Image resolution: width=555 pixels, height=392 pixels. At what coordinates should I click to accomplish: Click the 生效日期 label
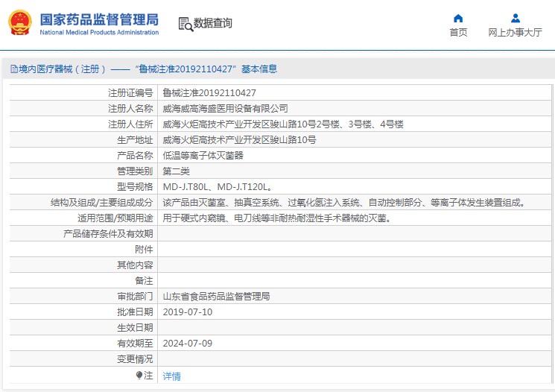[x=135, y=328]
